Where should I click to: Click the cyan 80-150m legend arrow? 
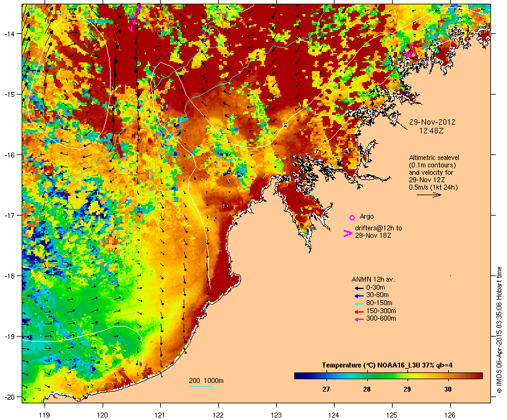click(359, 304)
